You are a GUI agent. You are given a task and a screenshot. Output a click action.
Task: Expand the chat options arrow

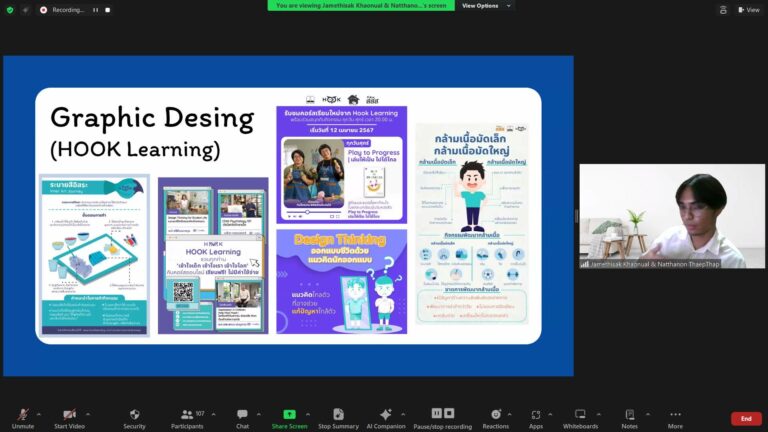click(x=259, y=414)
